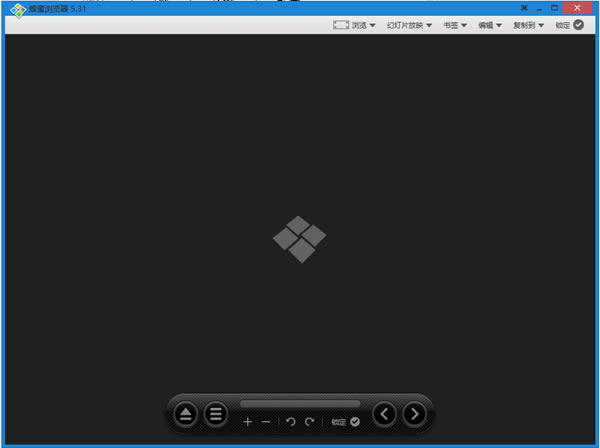Open the 编辑 (Edit) dropdown menu

[x=490, y=25]
